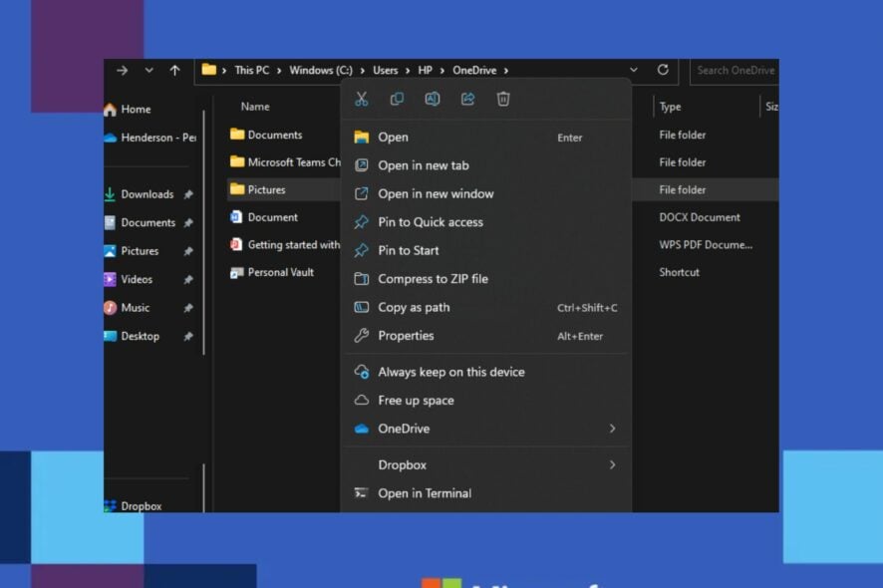Navigate back using the back arrow
This screenshot has height=588, width=883.
[122, 70]
